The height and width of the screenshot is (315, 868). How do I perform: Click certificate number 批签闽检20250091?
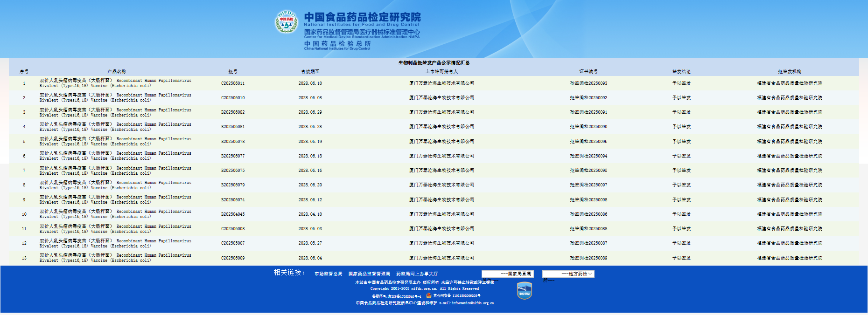pyautogui.click(x=588, y=112)
